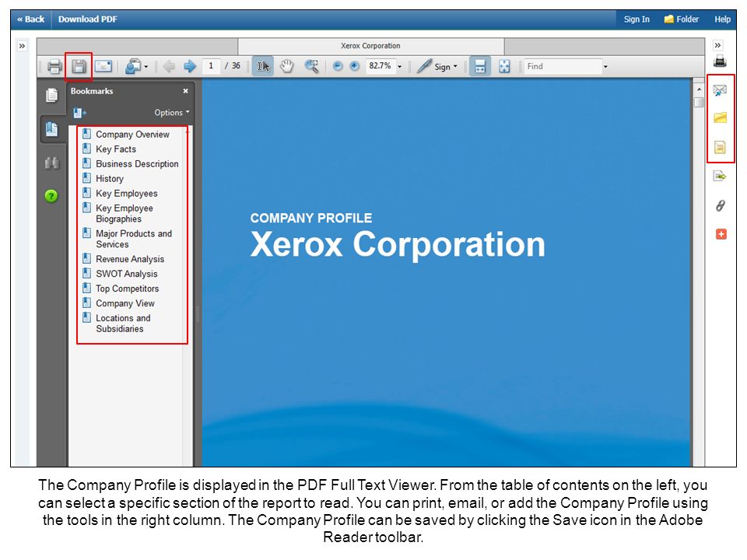
Task: Open the Business Description bookmark
Action: click(x=137, y=164)
